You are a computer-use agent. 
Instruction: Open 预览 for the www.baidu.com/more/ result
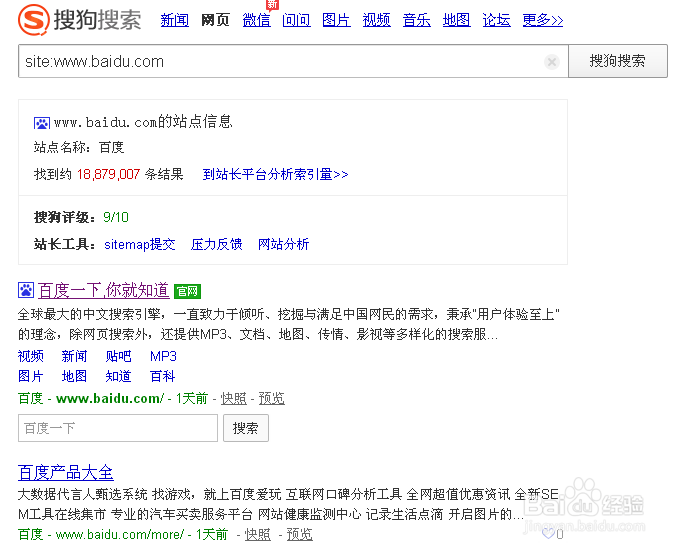[300, 534]
